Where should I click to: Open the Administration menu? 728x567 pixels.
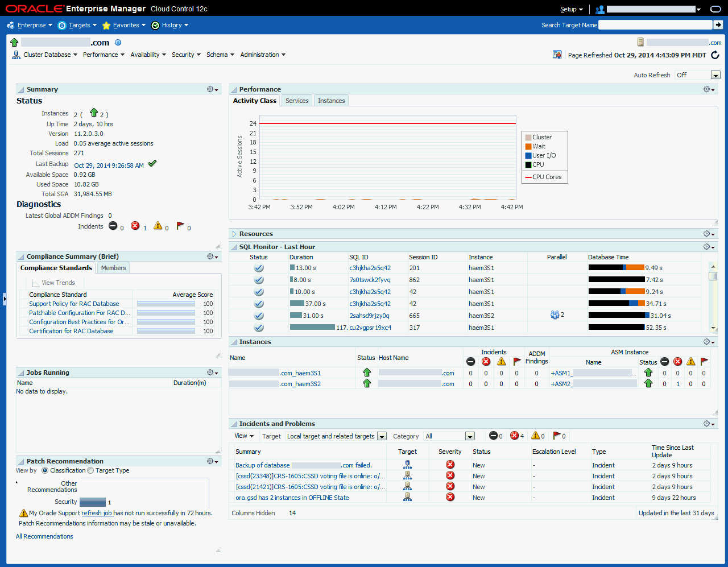point(263,55)
